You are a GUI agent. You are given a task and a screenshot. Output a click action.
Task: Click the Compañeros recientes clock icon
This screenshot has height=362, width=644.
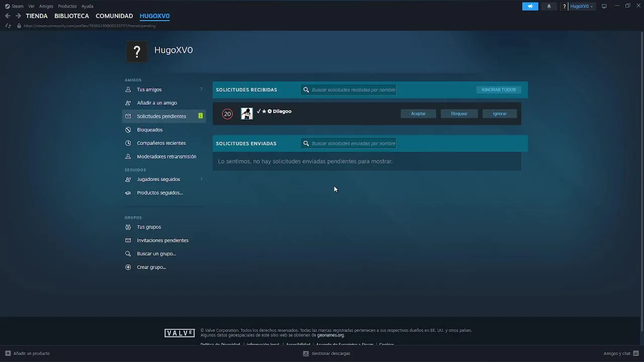(x=128, y=143)
